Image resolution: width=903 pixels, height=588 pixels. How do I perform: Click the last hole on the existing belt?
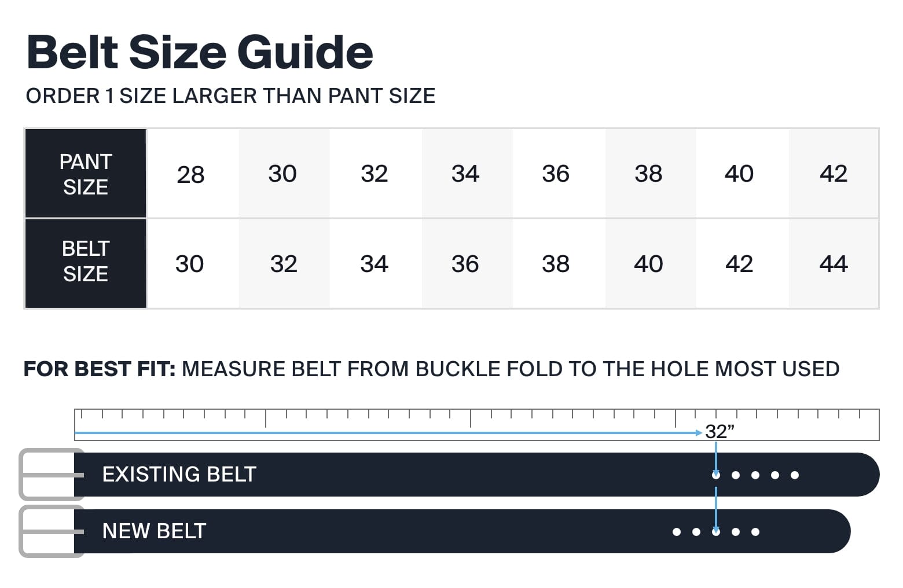795,475
